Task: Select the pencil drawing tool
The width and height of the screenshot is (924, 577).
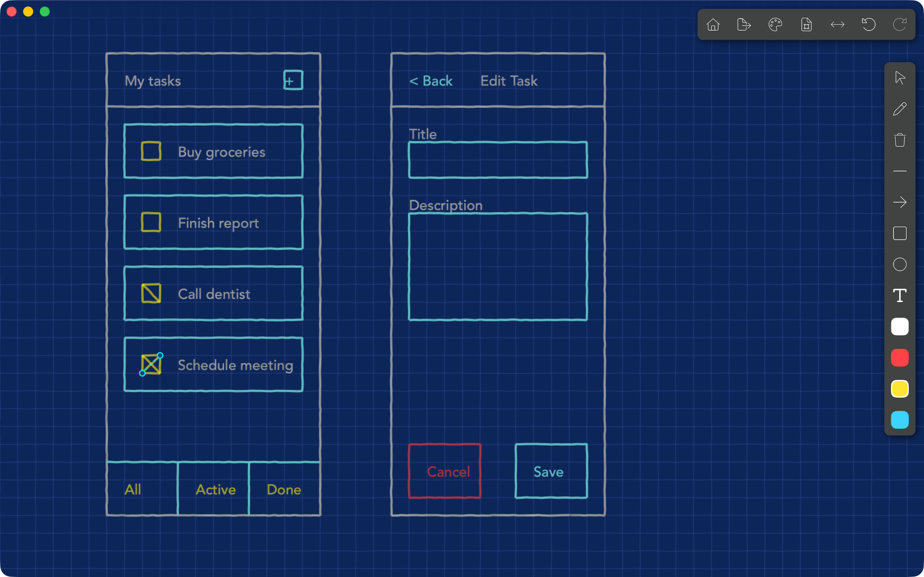Action: coord(899,109)
